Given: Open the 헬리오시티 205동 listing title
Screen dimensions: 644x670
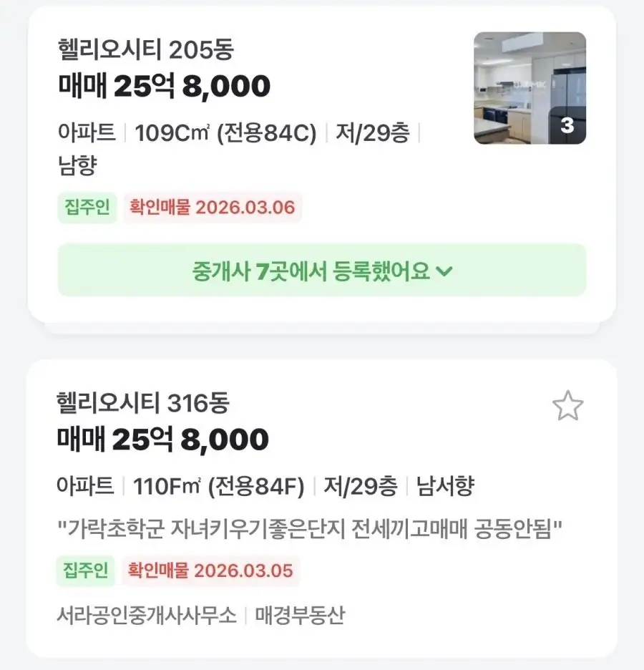Looking at the screenshot, I should [146, 49].
